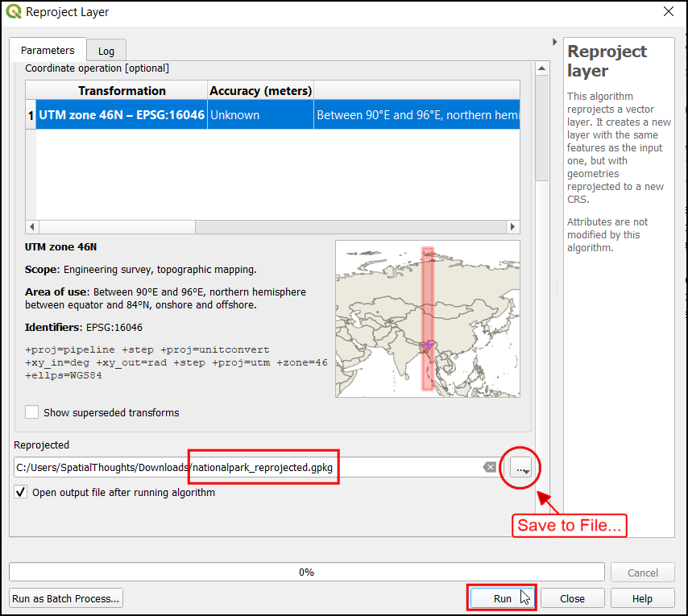
Task: Collapse the help panel with arrow
Action: (554, 42)
